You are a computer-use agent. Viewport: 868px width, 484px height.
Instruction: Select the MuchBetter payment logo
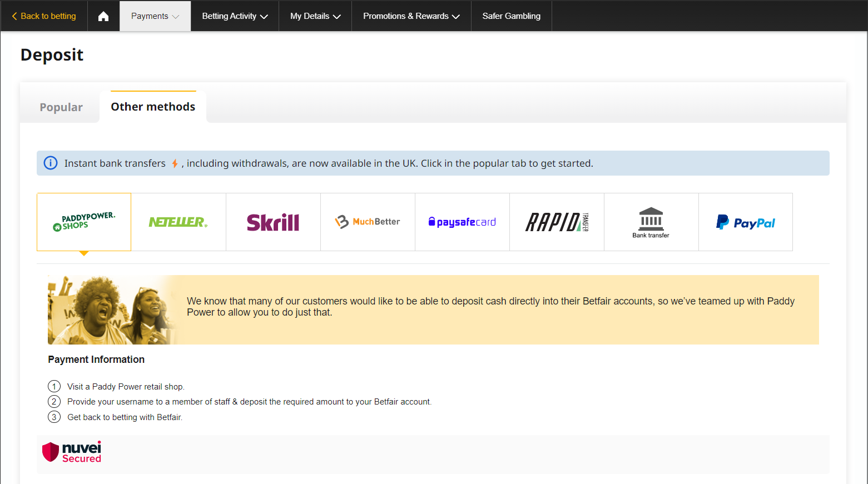click(368, 222)
